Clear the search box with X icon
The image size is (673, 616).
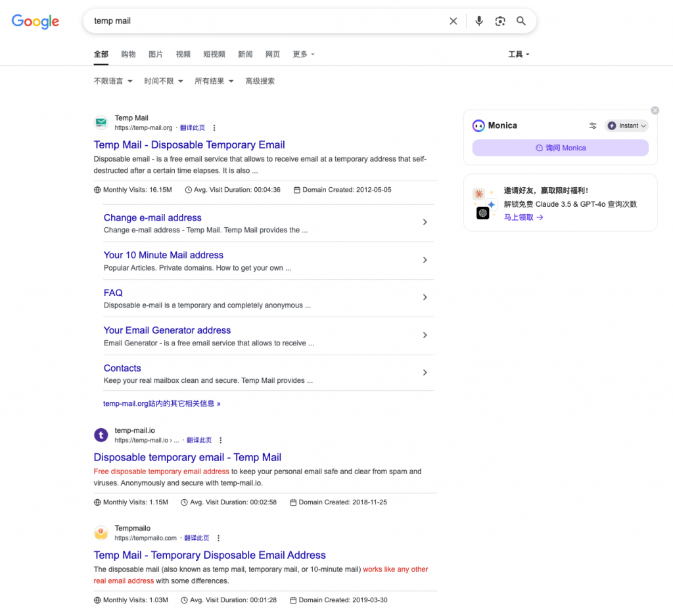pyautogui.click(x=453, y=21)
